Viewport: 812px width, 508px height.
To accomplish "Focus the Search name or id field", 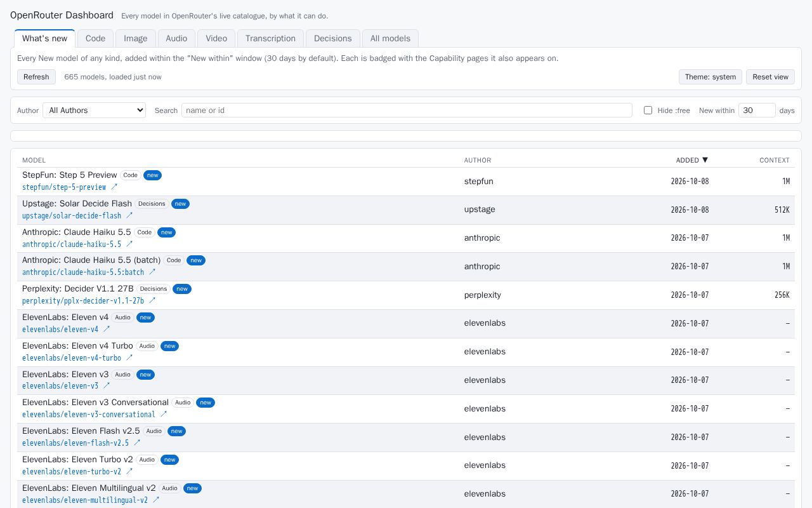I will (407, 110).
